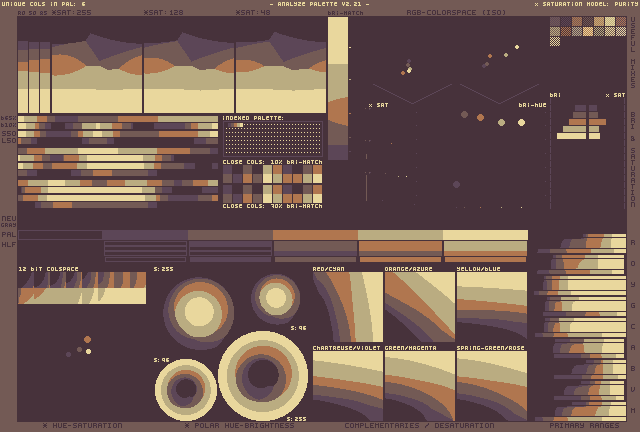Pick the lone third-row useful-mixes swatch
640x432 pixels.
(555, 41)
